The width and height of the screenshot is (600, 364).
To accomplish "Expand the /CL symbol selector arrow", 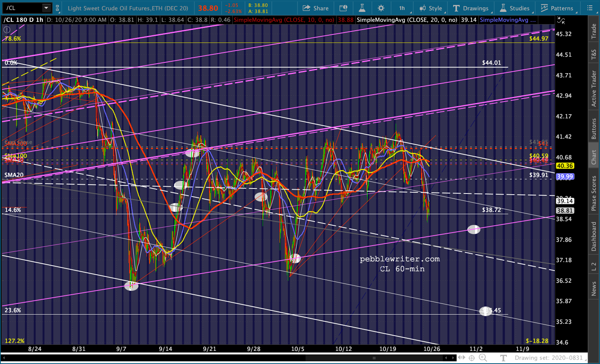I will [46, 8].
